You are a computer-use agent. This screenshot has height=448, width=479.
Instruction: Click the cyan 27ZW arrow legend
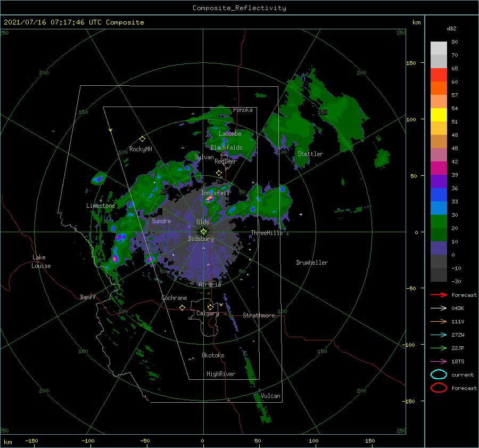pyautogui.click(x=439, y=335)
